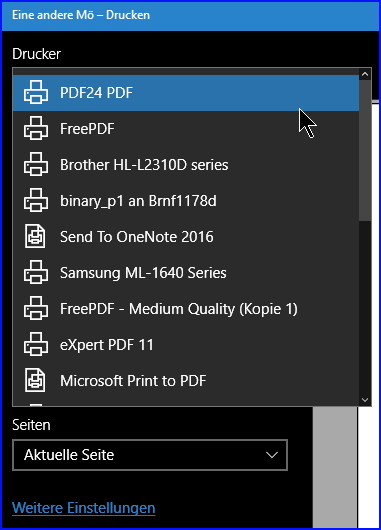This screenshot has height=530, width=381.
Task: Click the document icon beside Send To OneNote 2016
Action: coord(35,236)
